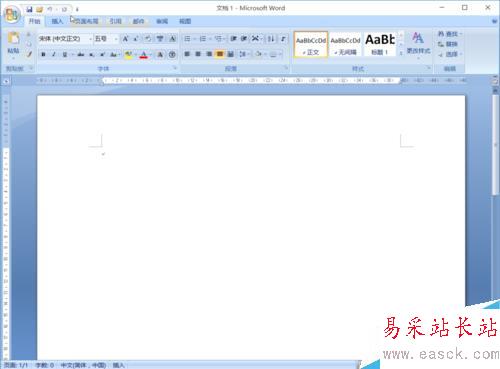The width and height of the screenshot is (500, 369).
Task: Toggle center alignment
Action: pyautogui.click(x=198, y=54)
